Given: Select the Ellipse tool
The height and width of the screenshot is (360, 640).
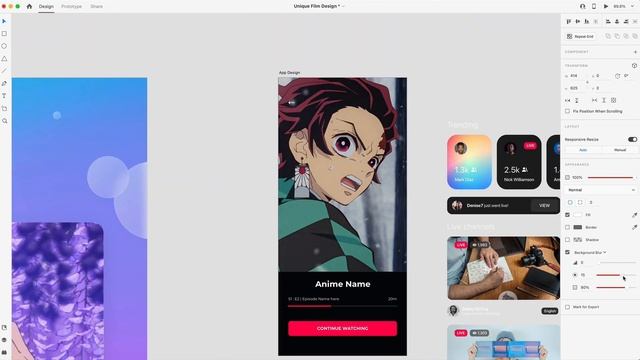Looking at the screenshot, I should (x=4, y=46).
